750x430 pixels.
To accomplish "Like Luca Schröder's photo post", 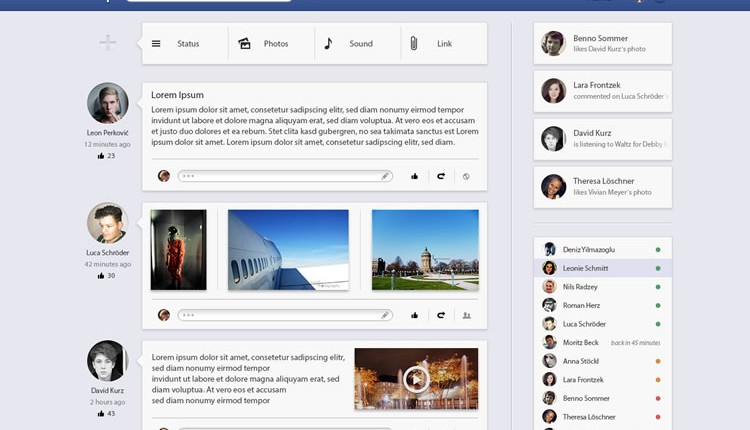I will coord(414,315).
